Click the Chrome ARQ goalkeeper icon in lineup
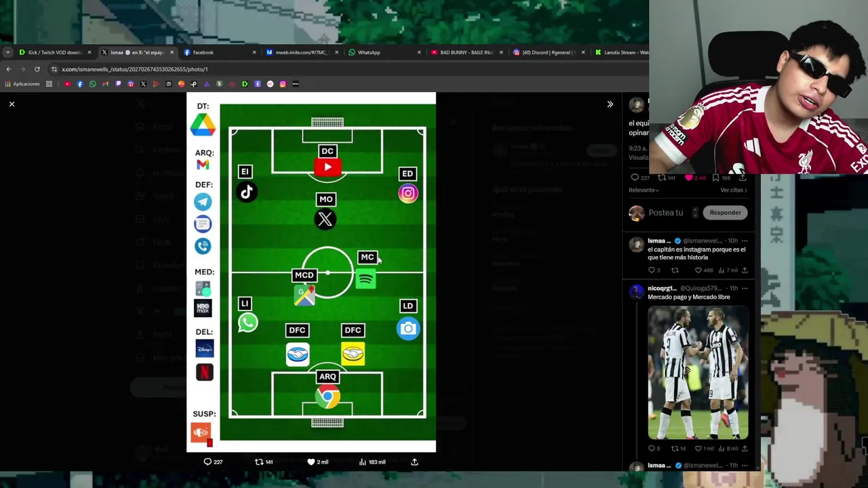The height and width of the screenshot is (488, 868). click(x=328, y=396)
